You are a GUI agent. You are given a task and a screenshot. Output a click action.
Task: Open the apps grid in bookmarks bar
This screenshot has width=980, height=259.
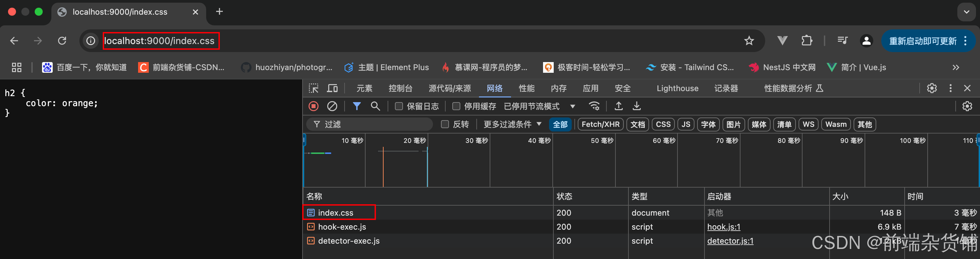click(x=16, y=67)
